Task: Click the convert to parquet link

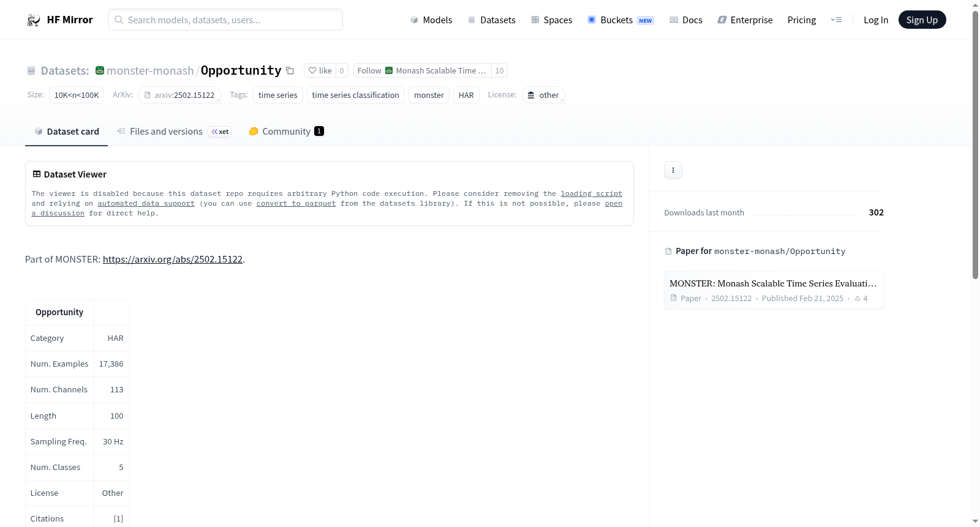Action: click(296, 204)
